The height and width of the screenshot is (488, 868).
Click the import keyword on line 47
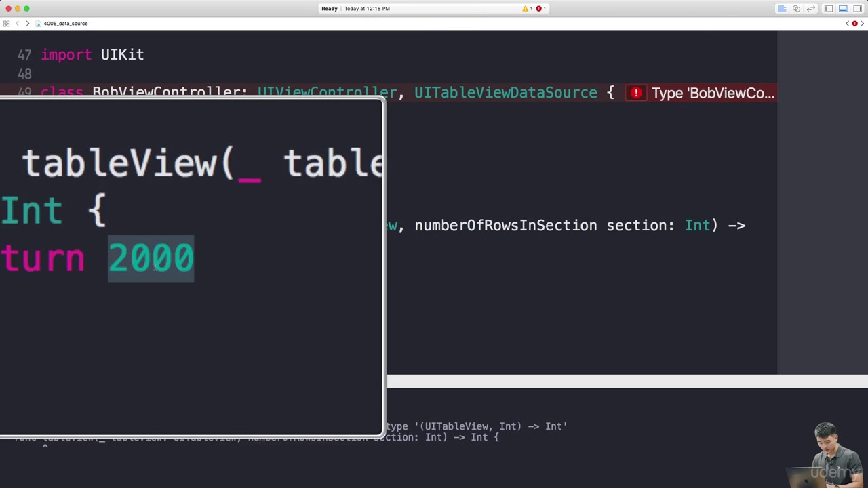click(x=66, y=55)
